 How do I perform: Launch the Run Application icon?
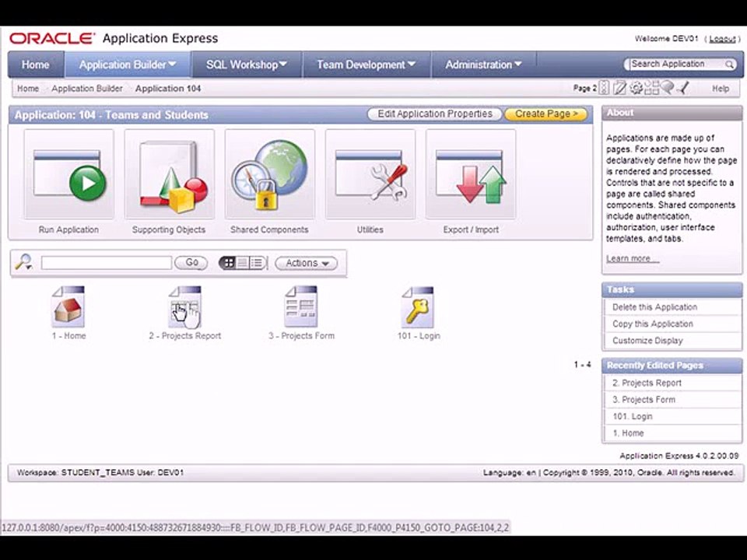coord(69,174)
